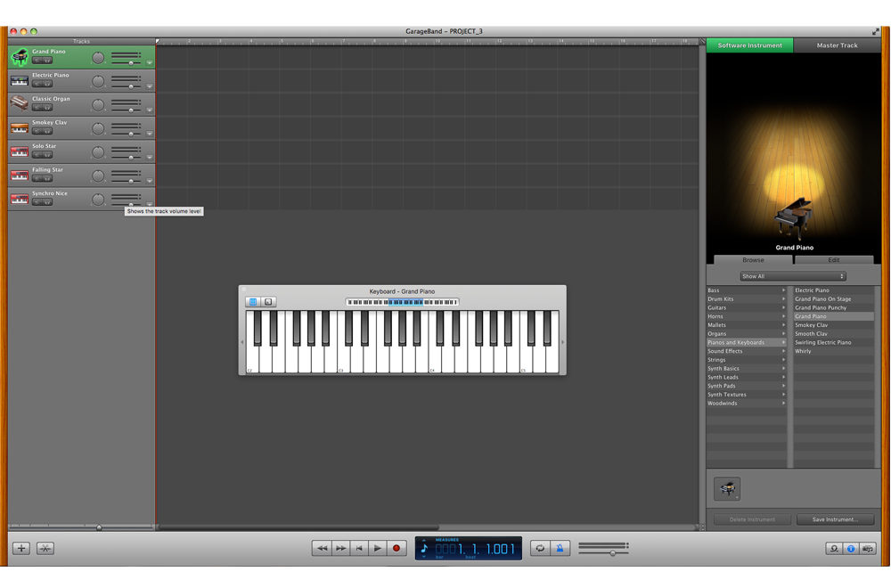Expand the Synth Leads category
Screen dimensions: 891x588
tap(747, 377)
